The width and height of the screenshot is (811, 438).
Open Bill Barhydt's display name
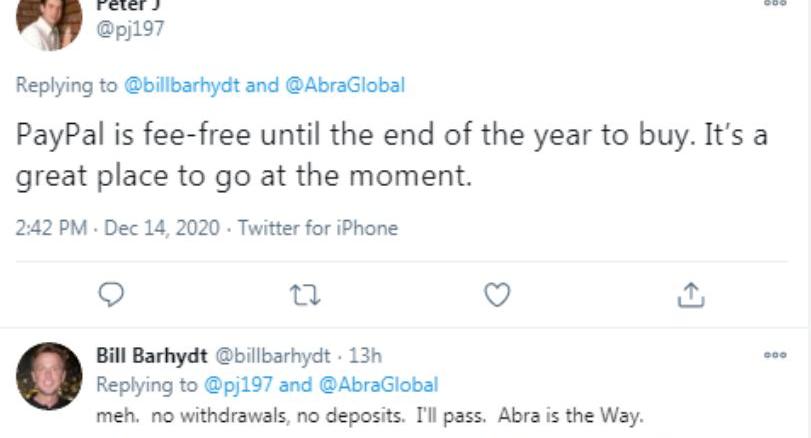(152, 356)
